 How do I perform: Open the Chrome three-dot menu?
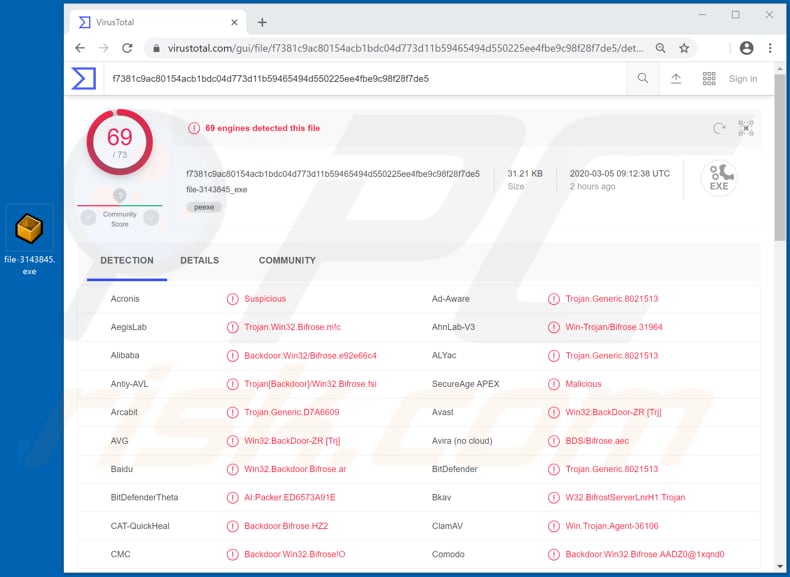click(x=770, y=48)
